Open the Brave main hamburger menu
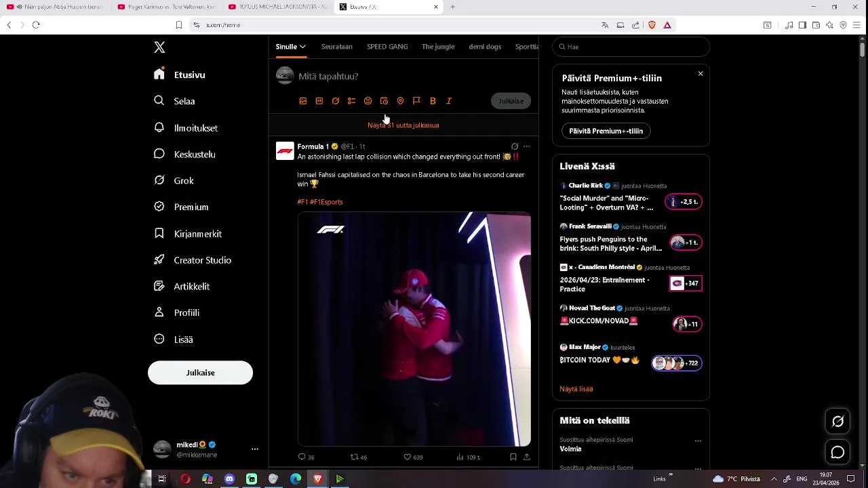The height and width of the screenshot is (488, 868). pos(856,25)
